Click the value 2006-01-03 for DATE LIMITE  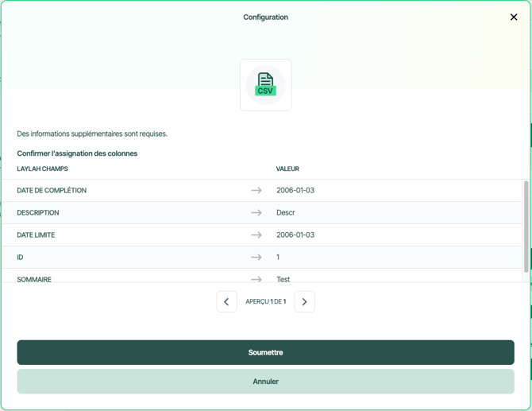(295, 235)
